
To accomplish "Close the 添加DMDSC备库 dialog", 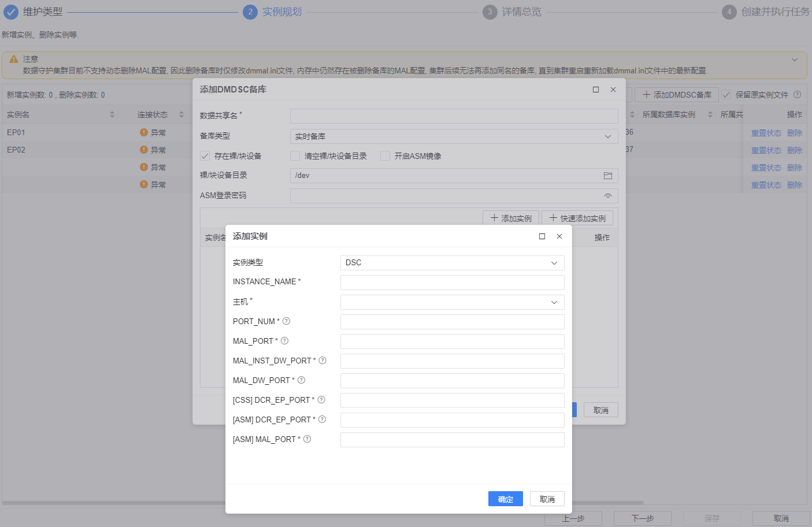I will 613,90.
